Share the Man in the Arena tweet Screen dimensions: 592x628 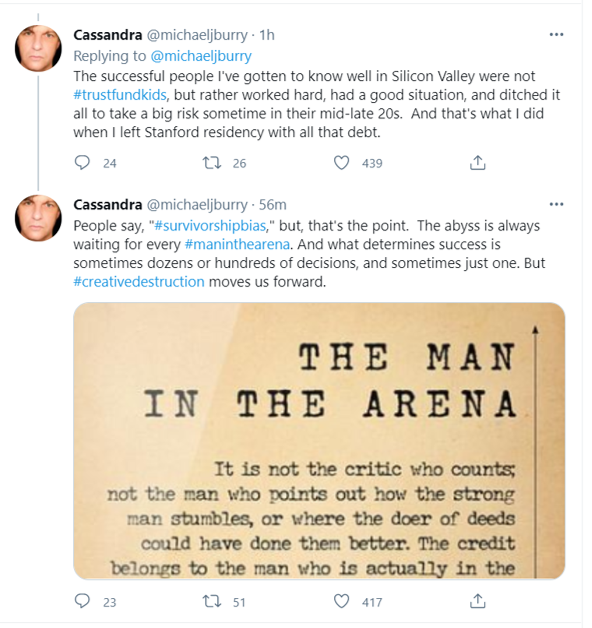click(x=477, y=601)
